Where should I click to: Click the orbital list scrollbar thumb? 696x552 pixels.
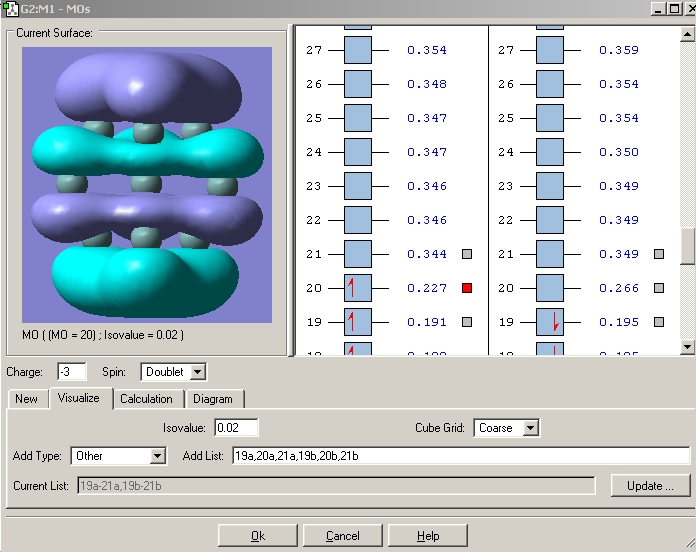(x=687, y=247)
